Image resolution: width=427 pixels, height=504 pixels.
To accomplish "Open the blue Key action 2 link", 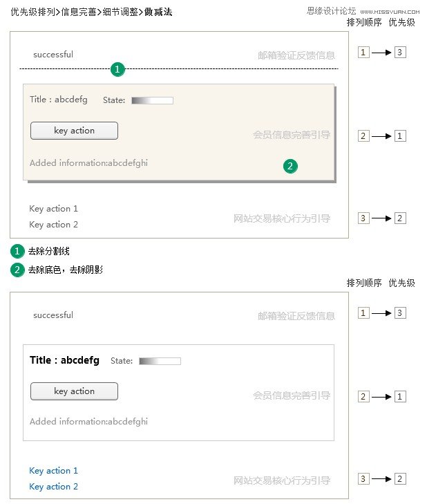I will [x=53, y=487].
